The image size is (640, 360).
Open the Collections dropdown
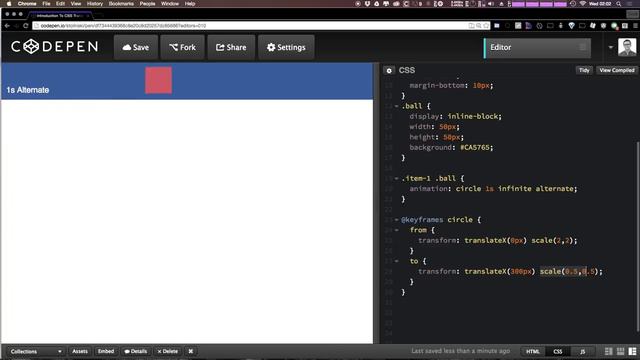point(36,351)
